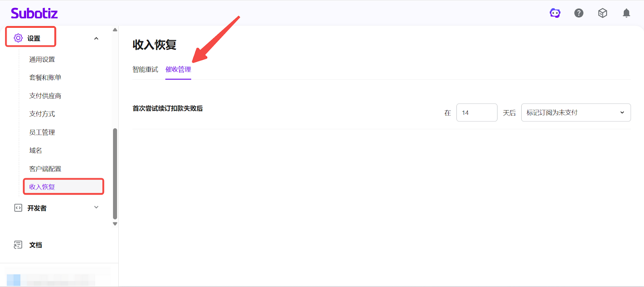Click the developer code icon in sidebar
The image size is (644, 287).
(x=18, y=208)
